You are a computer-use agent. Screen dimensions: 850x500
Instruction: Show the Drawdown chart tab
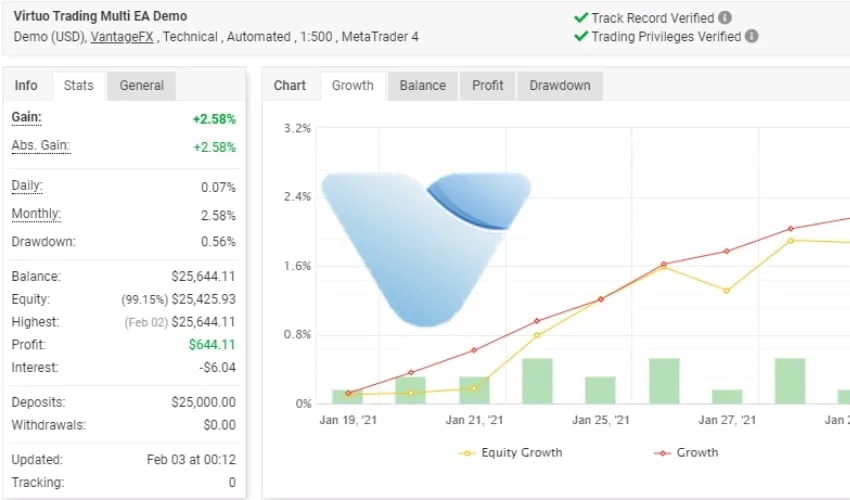[x=559, y=85]
